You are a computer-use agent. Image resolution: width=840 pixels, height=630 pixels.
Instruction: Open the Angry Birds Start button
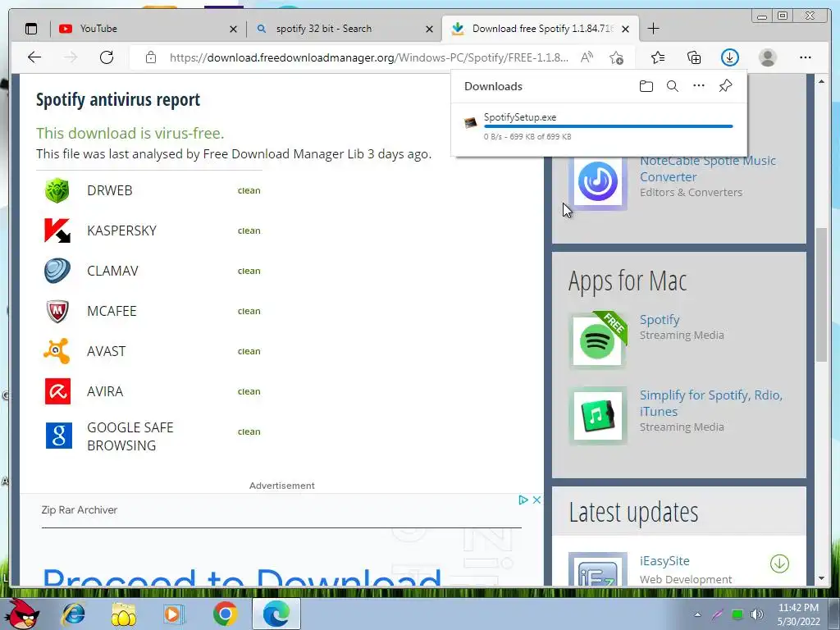pyautogui.click(x=22, y=614)
